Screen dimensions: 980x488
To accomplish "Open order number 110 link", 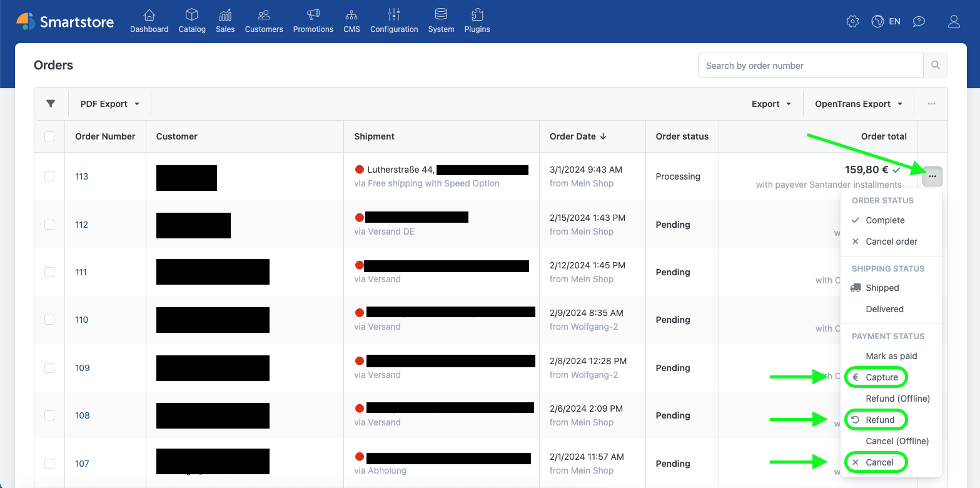I will 81,320.
